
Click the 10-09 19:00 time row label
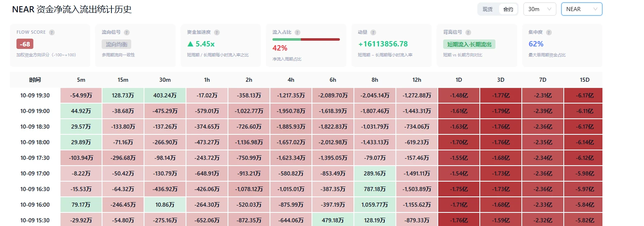[35, 111]
